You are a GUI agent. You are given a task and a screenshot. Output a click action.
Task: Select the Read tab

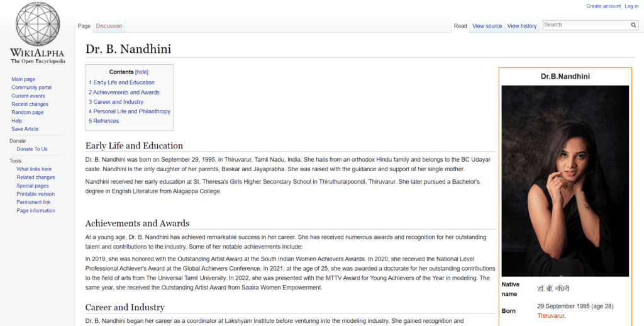click(460, 26)
